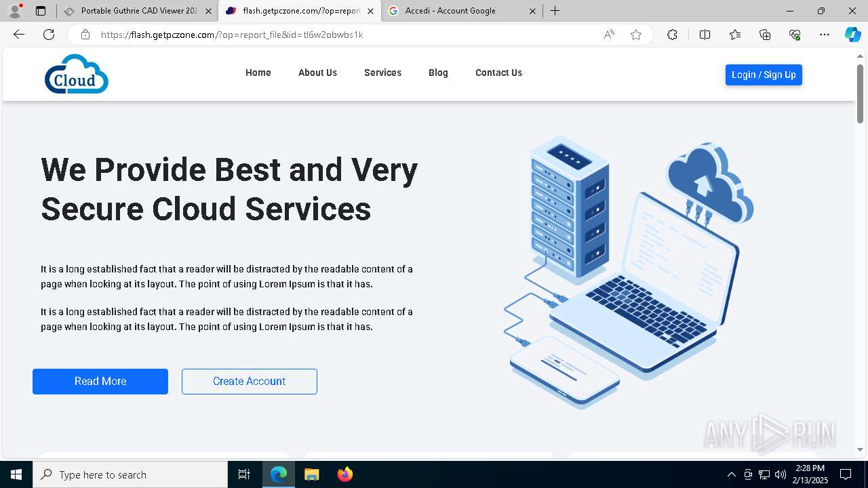Open the Contact Us page

[x=498, y=73]
